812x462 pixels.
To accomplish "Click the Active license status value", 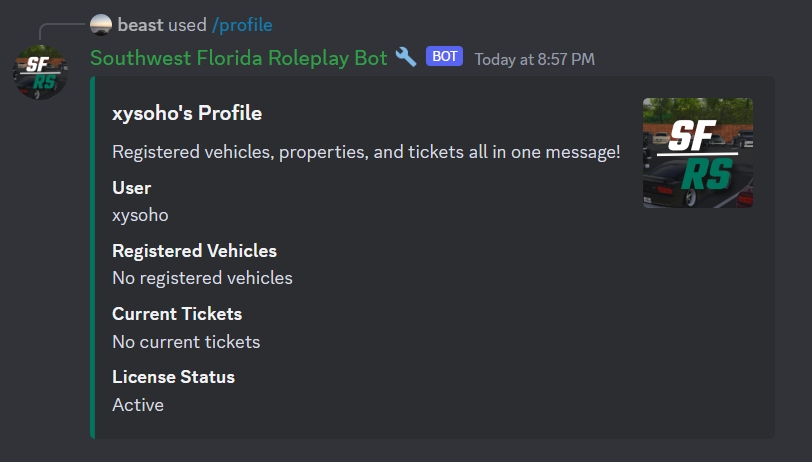I will (138, 405).
